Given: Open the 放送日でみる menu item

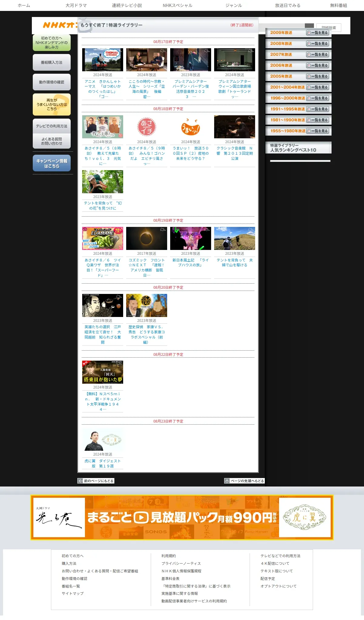Looking at the screenshot, I should coord(288,5).
